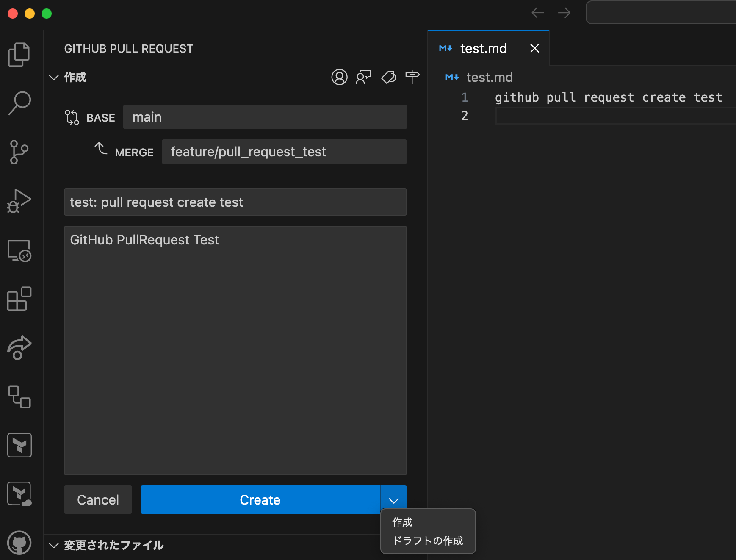
Task: Open the Run and Debug view
Action: (19, 201)
